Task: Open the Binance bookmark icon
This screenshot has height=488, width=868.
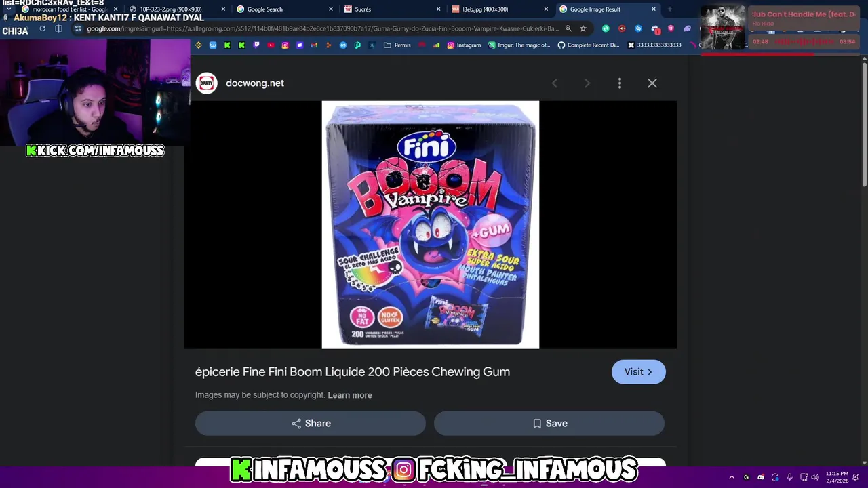Action: tap(199, 45)
